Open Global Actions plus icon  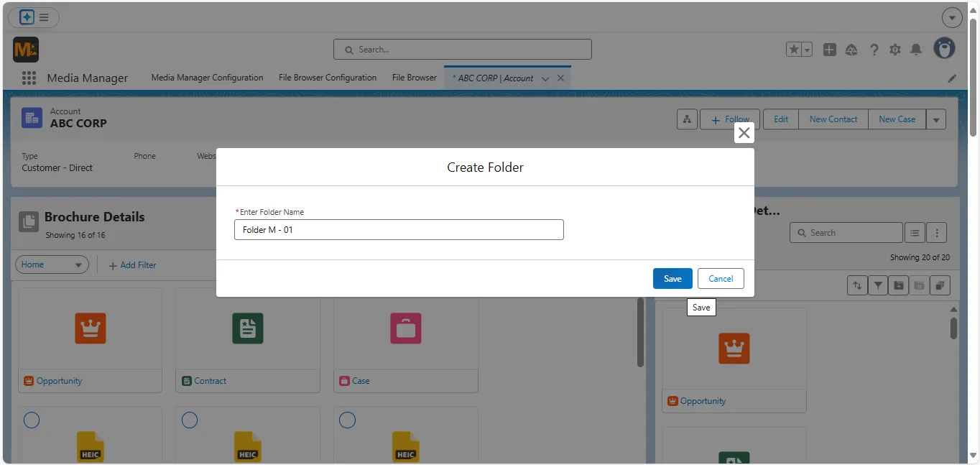click(829, 50)
